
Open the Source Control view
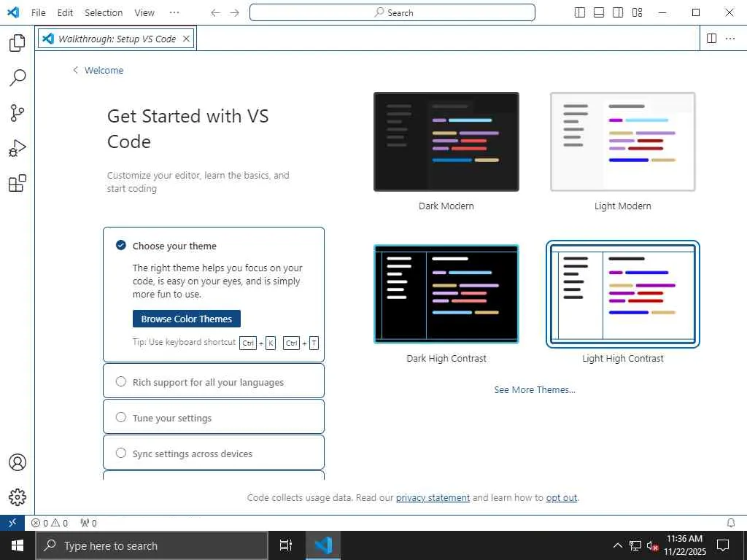pyautogui.click(x=18, y=113)
